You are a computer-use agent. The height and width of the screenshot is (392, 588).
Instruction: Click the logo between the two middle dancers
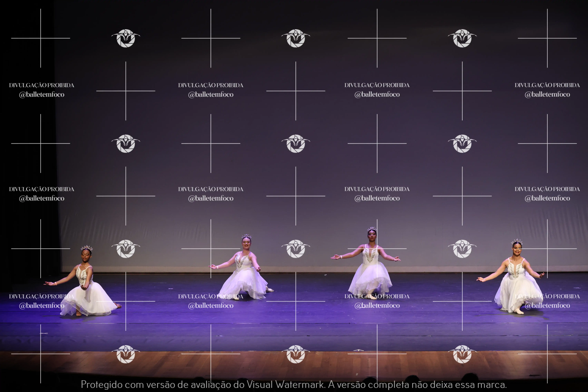(296, 249)
